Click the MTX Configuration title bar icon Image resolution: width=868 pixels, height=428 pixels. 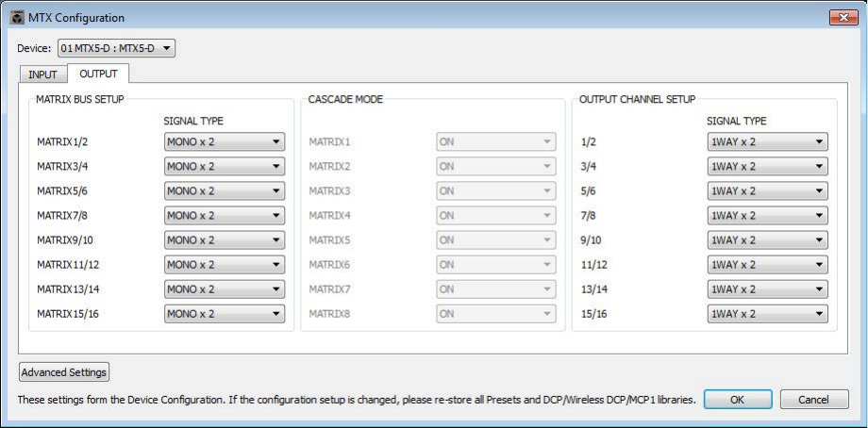[17, 18]
